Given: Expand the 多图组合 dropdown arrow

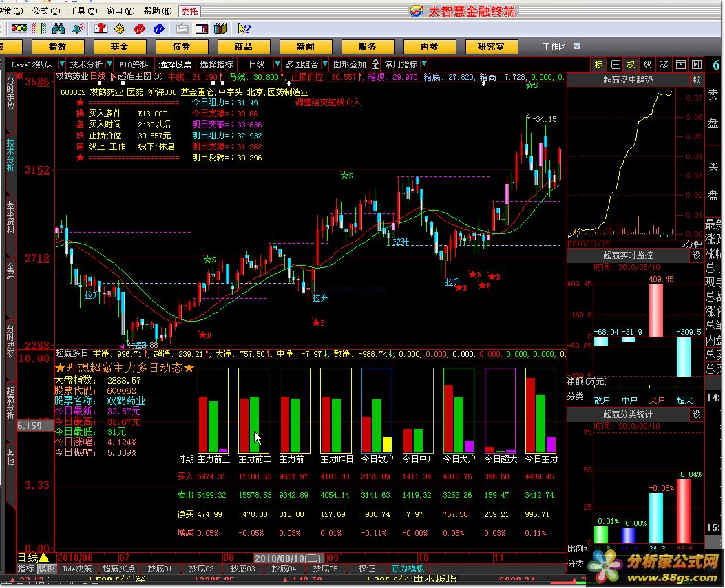Looking at the screenshot, I should [325, 64].
